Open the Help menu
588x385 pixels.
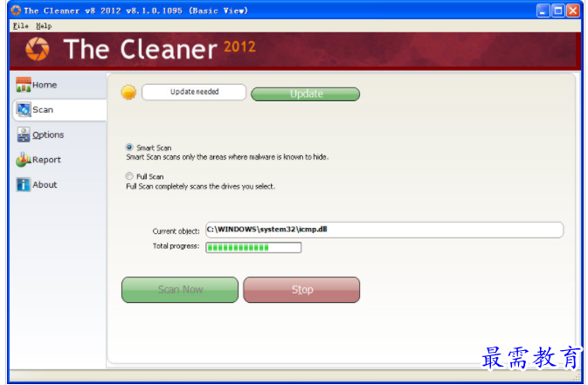(x=44, y=26)
